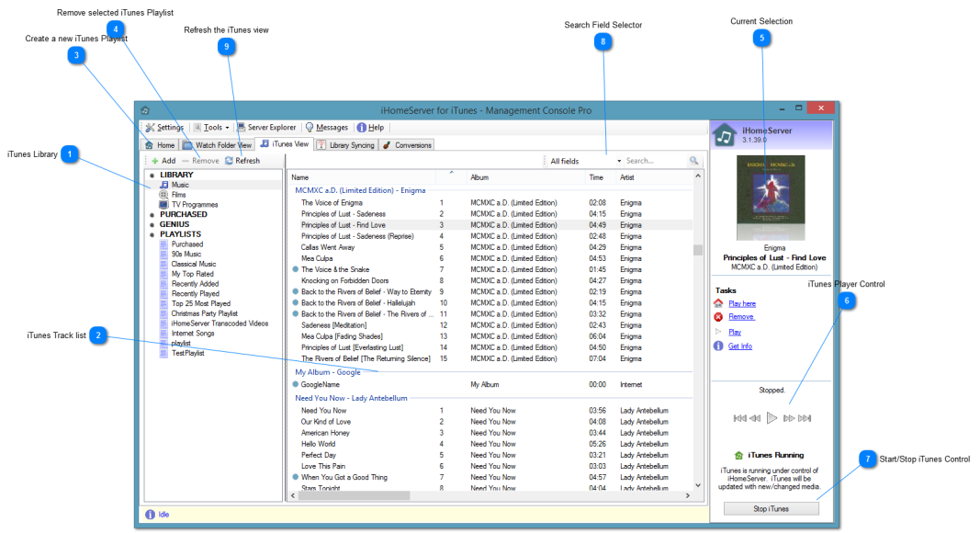The height and width of the screenshot is (533, 980).
Task: Select the Classical Music playlist
Action: [194, 264]
